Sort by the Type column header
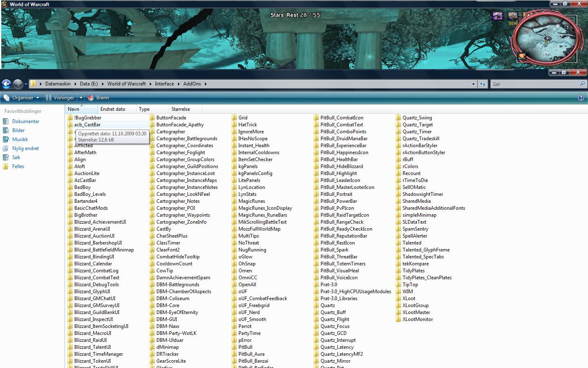Screen dimensions: 588x368 pos(153,109)
